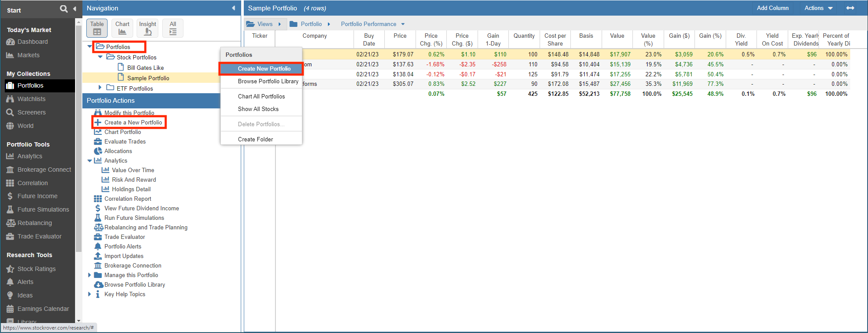The image size is (868, 333).
Task: Open Dashboard in the left sidebar
Action: (33, 42)
